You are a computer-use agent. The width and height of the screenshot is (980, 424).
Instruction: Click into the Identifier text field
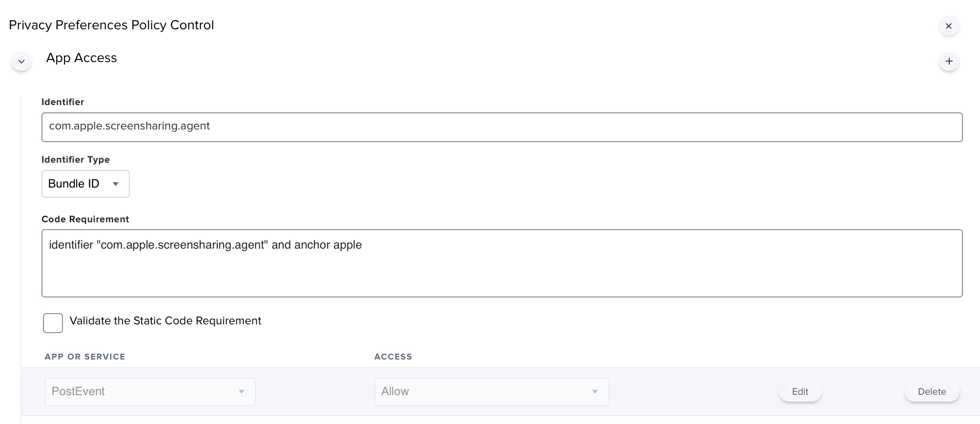pos(502,127)
